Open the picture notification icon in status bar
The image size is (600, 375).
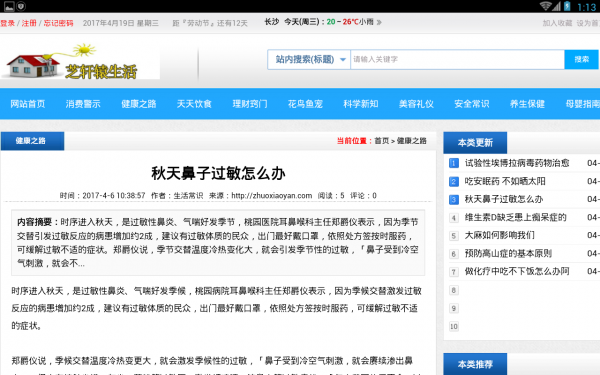9,6
